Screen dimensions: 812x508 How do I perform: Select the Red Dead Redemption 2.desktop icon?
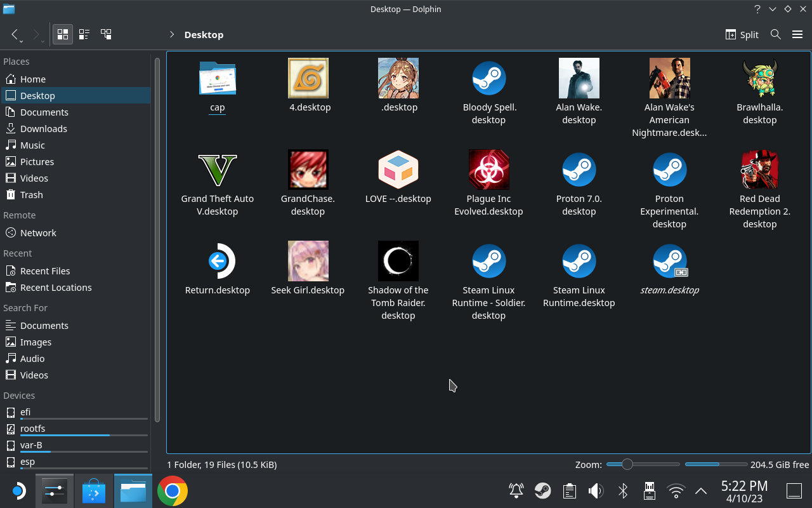[760, 170]
